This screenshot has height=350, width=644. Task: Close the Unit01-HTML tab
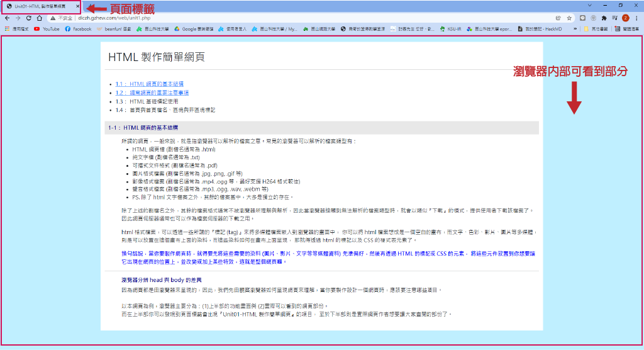click(77, 6)
